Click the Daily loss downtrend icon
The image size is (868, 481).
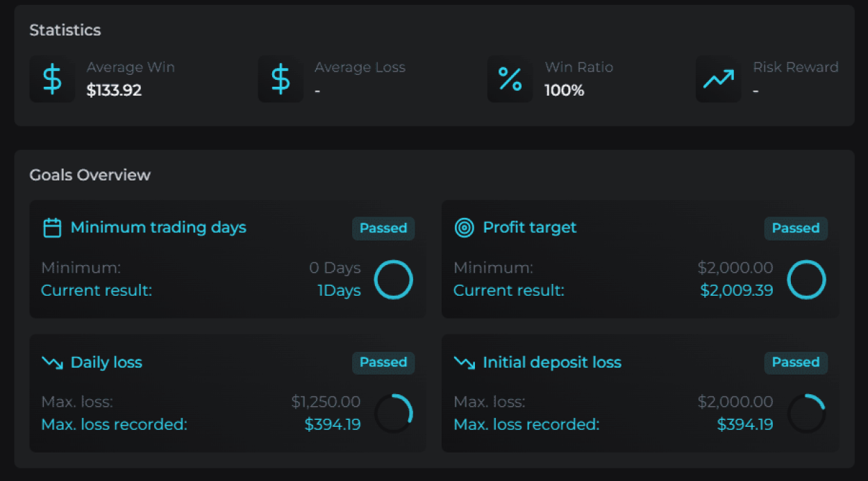(x=52, y=362)
